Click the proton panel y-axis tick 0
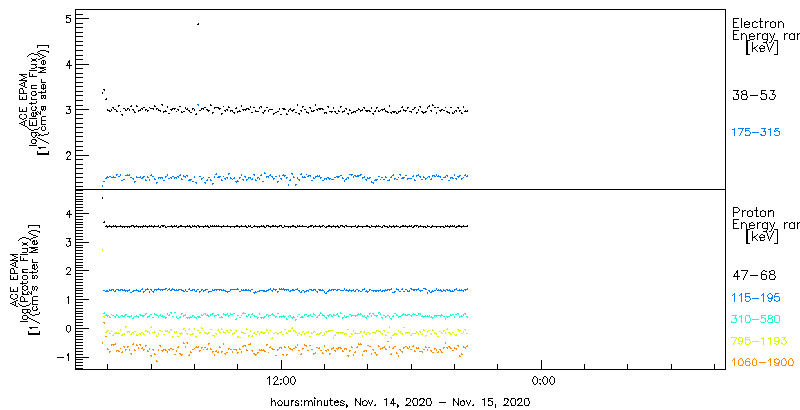This screenshot has height=410, width=800. coord(69,328)
